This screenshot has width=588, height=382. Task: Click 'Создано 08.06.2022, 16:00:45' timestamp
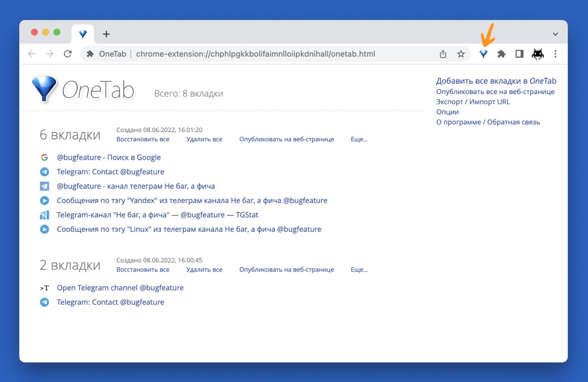click(x=159, y=260)
